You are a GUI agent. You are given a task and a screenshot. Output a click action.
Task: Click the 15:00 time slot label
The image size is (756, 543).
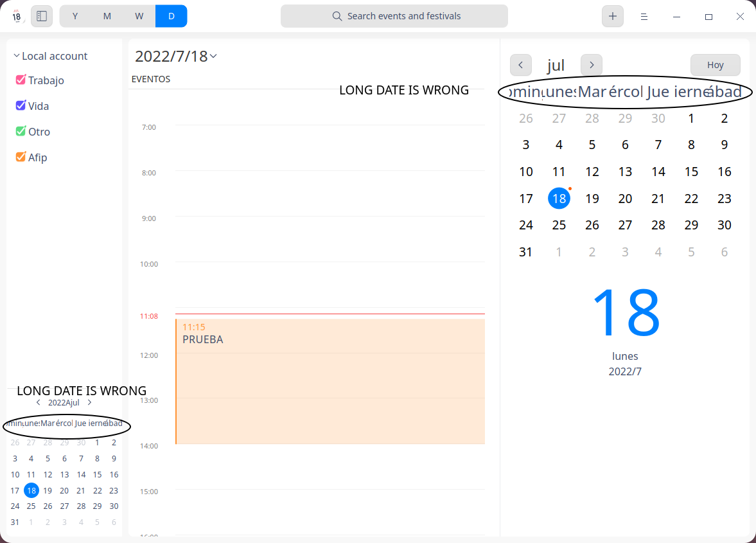(x=148, y=492)
